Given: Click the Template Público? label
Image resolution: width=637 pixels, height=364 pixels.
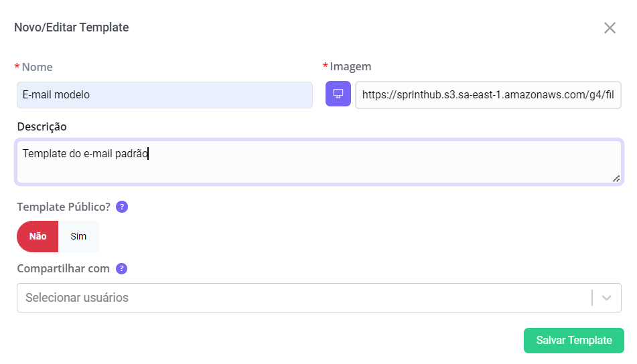Looking at the screenshot, I should click(63, 207).
